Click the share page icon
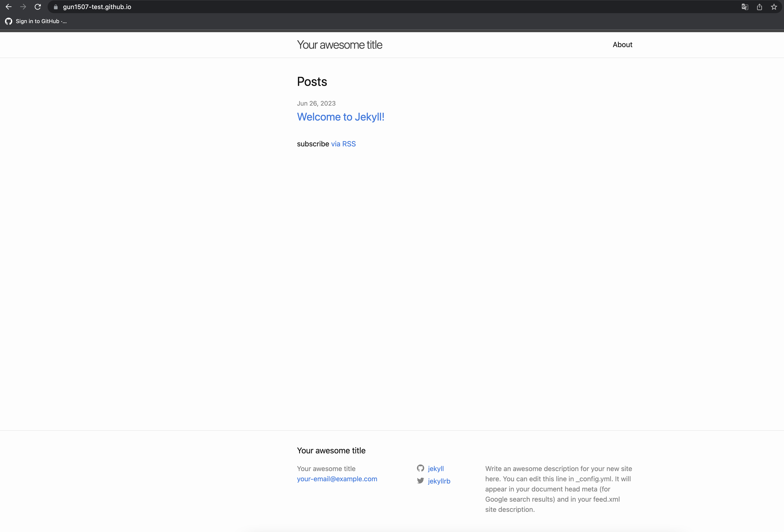This screenshot has width=784, height=532. (759, 7)
